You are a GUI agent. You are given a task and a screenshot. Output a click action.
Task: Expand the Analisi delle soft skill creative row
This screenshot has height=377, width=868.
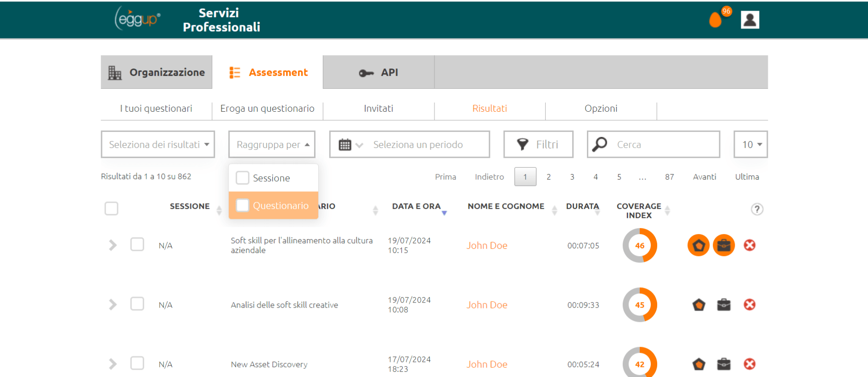point(113,304)
